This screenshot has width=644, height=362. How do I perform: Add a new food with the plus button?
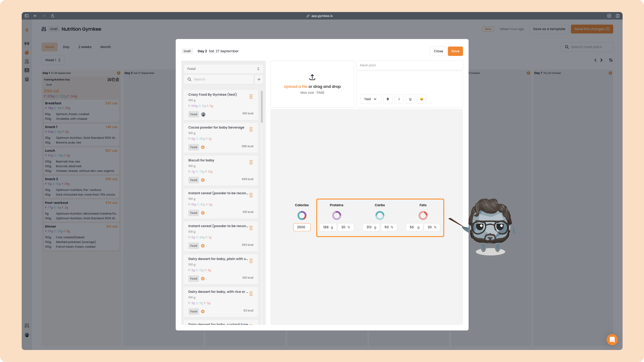pos(259,79)
